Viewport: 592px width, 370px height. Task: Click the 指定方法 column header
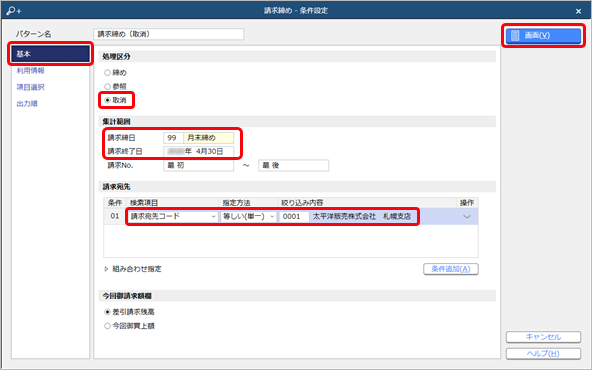click(236, 203)
